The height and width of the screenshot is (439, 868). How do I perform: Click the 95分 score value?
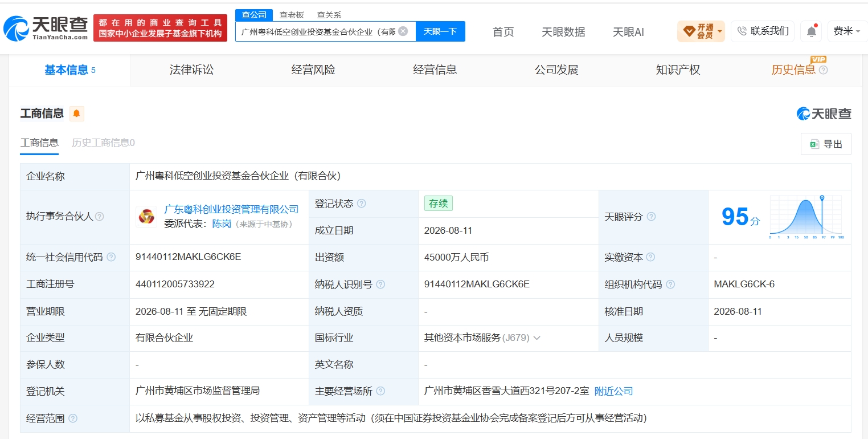[740, 217]
